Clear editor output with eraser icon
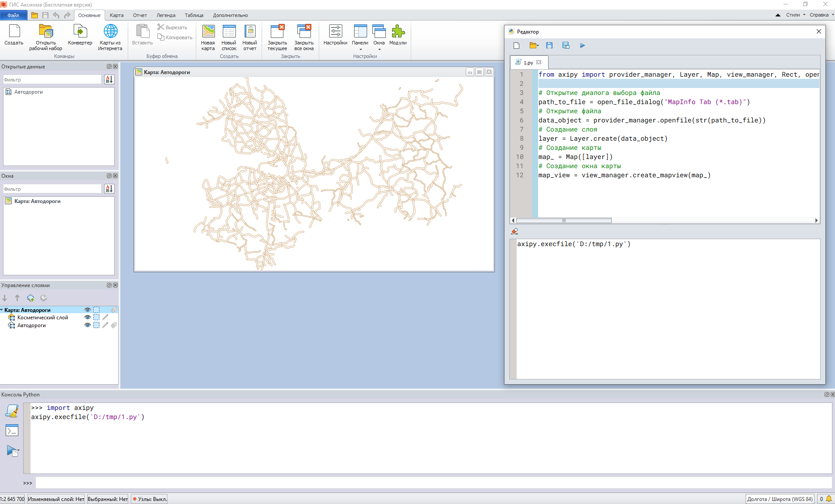This screenshot has width=835, height=504. [515, 231]
